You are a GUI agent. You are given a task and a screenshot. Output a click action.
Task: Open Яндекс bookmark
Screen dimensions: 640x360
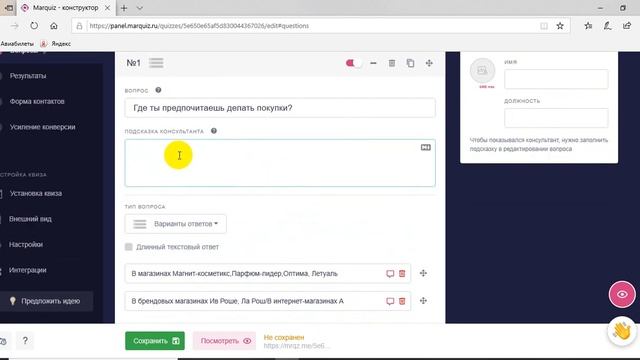click(x=56, y=43)
